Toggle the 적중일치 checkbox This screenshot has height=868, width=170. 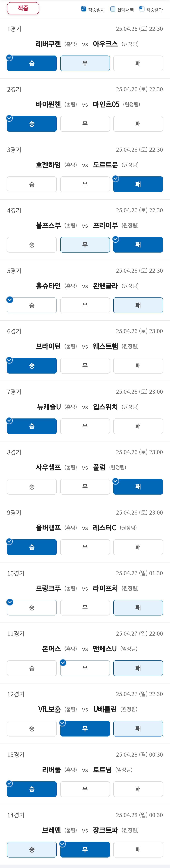pos(84,9)
